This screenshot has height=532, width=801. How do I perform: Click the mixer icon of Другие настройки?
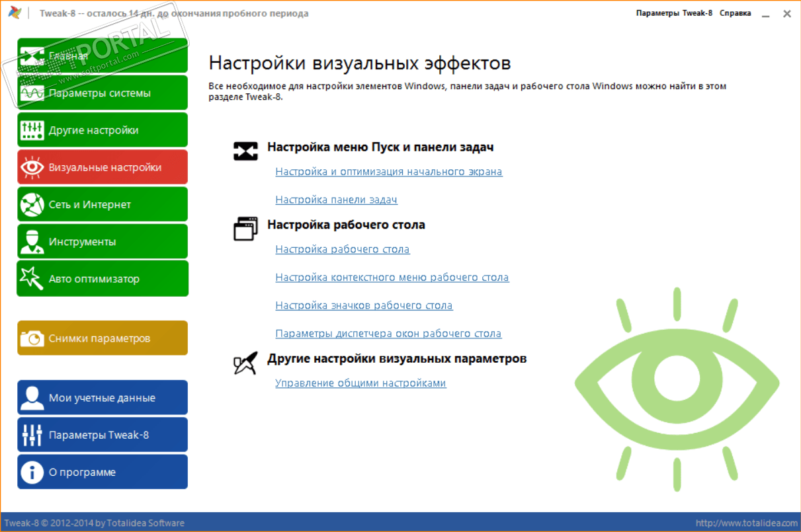[32, 130]
